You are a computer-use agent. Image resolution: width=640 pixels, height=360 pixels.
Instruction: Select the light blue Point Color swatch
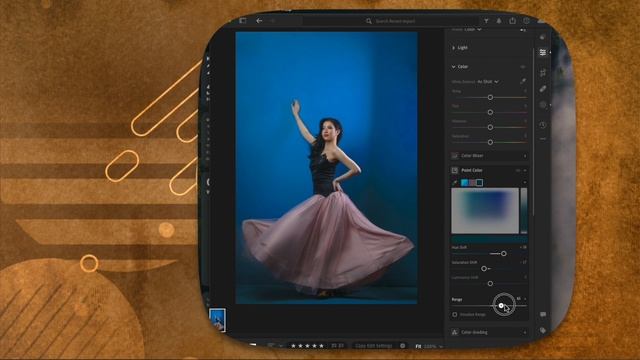coord(464,182)
